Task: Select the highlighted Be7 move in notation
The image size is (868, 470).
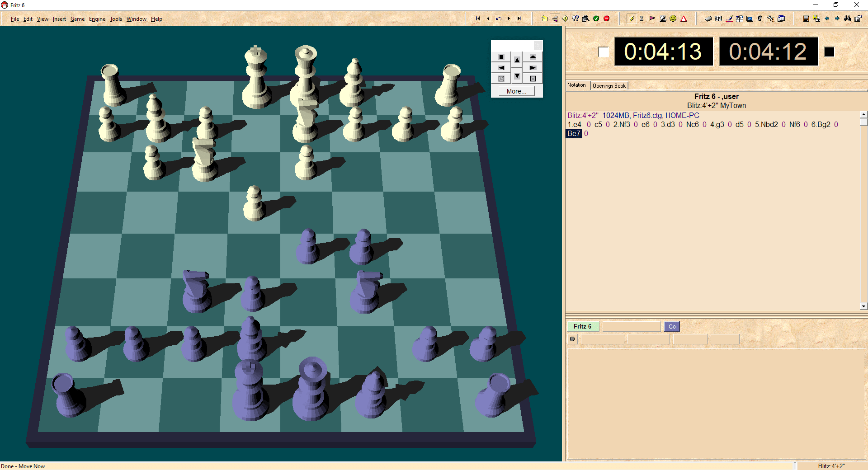Action: point(573,134)
